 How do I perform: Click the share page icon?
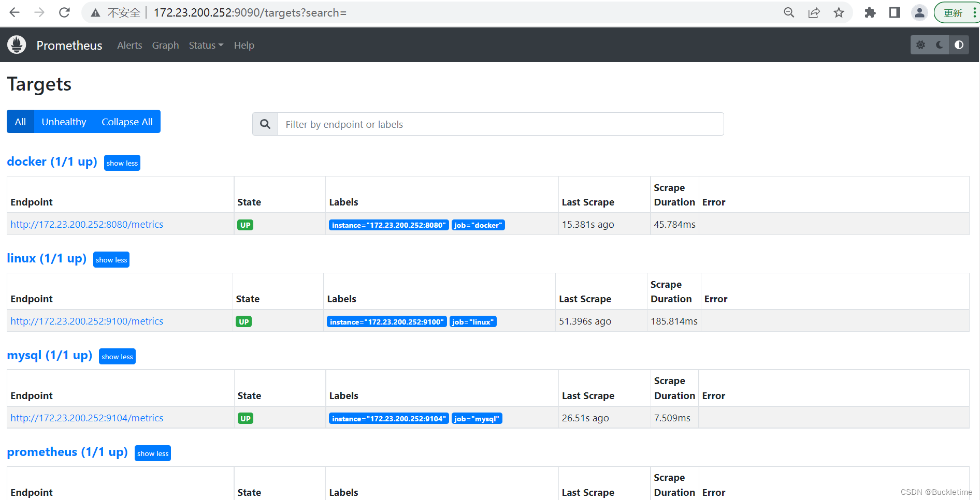point(814,12)
